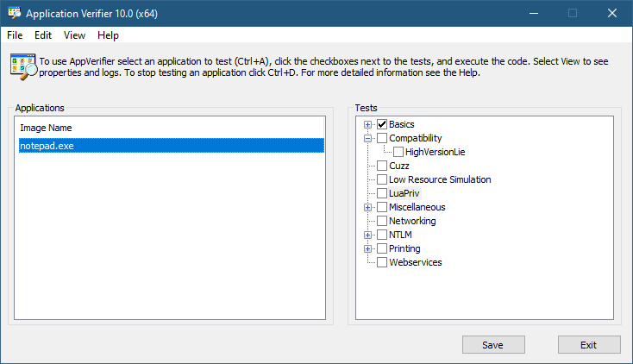Select the Cuzz label in Tests tree
This screenshot has height=364, width=633.
coord(398,166)
